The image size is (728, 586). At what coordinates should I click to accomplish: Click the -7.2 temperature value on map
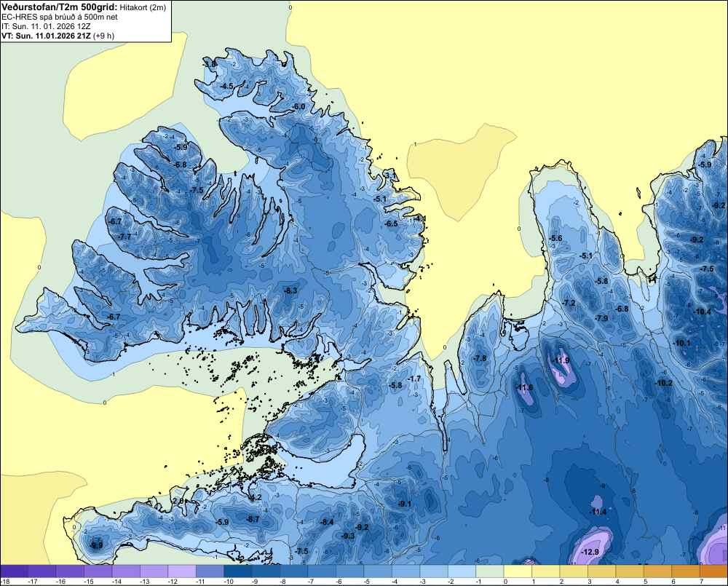569,303
